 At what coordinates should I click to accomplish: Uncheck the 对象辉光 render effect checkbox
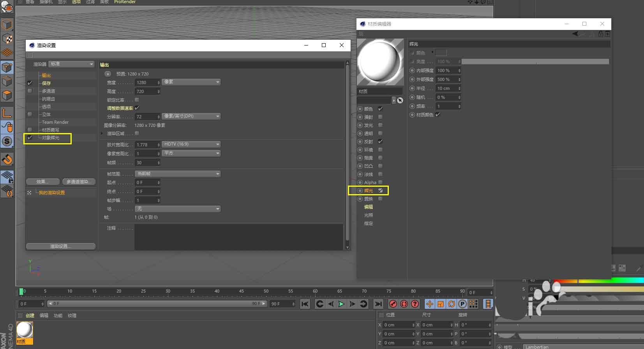(x=30, y=138)
